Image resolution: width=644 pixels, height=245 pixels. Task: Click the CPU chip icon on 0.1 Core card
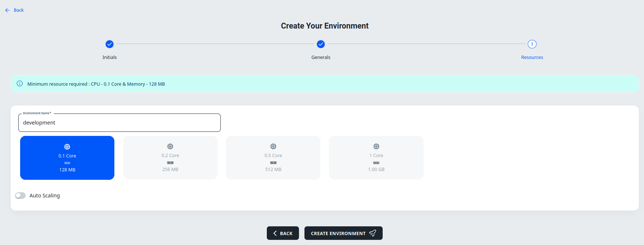(67, 147)
